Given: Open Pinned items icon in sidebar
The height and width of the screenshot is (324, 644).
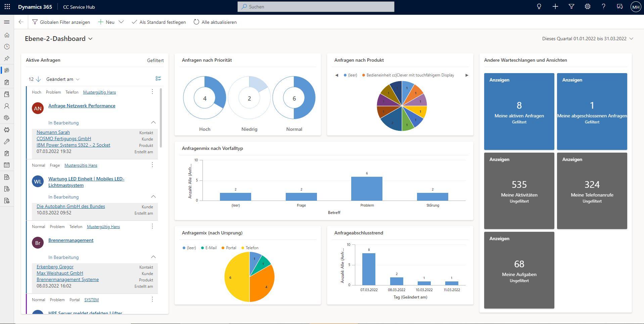Looking at the screenshot, I should pos(7,58).
